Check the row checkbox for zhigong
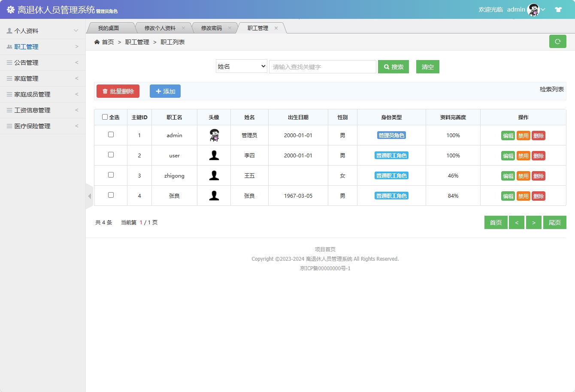This screenshot has height=392, width=575. (110, 175)
